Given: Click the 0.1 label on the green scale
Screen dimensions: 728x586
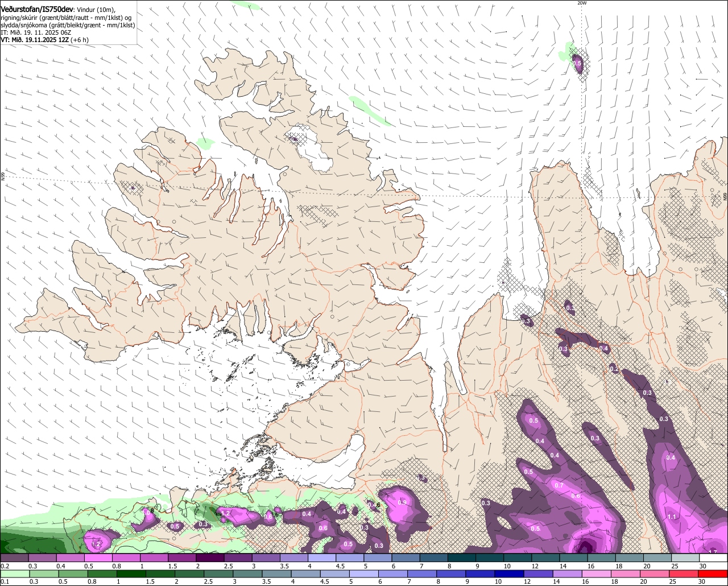Looking at the screenshot, I should tap(5, 582).
